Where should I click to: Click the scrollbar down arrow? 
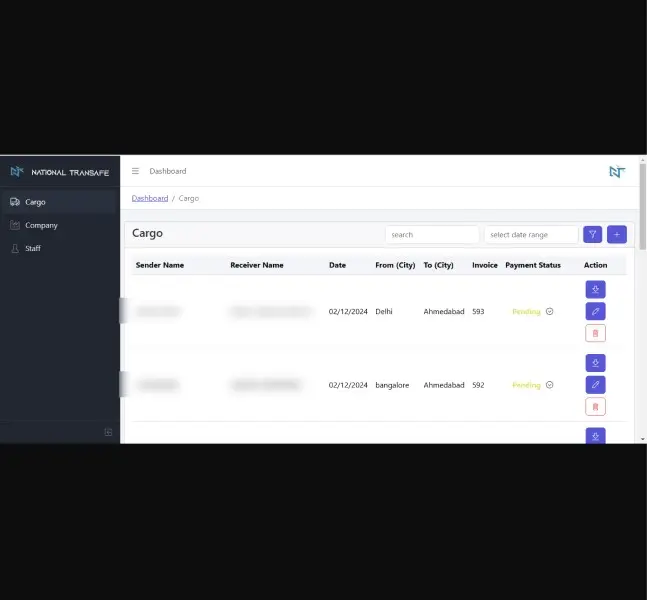pyautogui.click(x=642, y=439)
